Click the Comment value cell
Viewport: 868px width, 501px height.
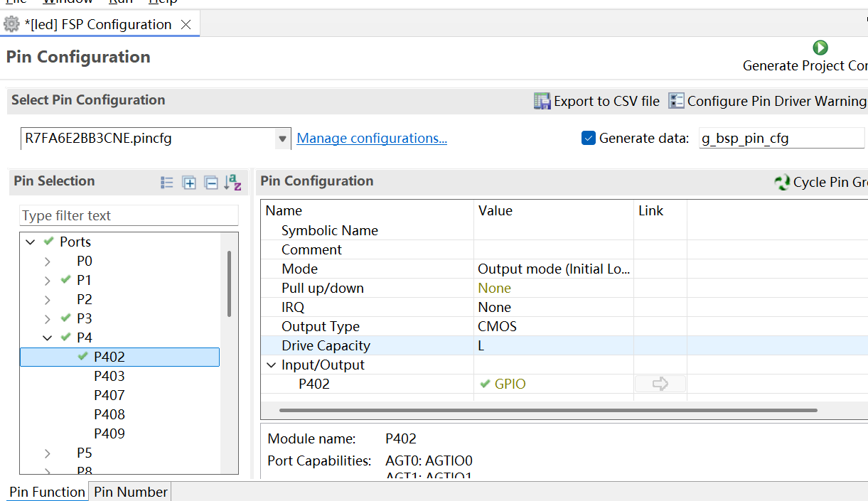tap(554, 249)
